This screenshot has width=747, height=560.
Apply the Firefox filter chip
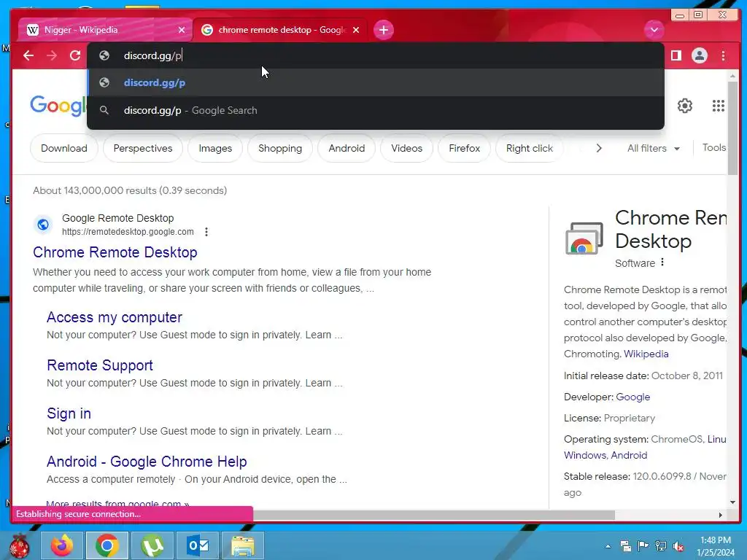point(465,148)
